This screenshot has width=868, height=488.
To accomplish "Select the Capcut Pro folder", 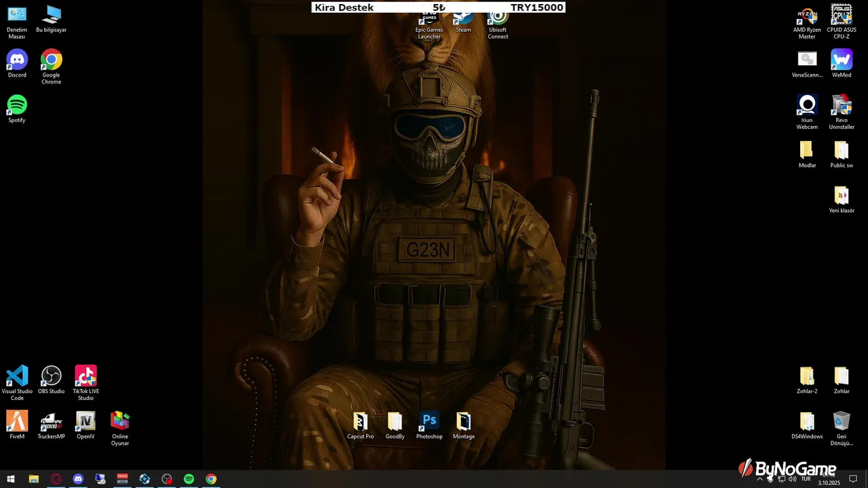I will pos(360,426).
